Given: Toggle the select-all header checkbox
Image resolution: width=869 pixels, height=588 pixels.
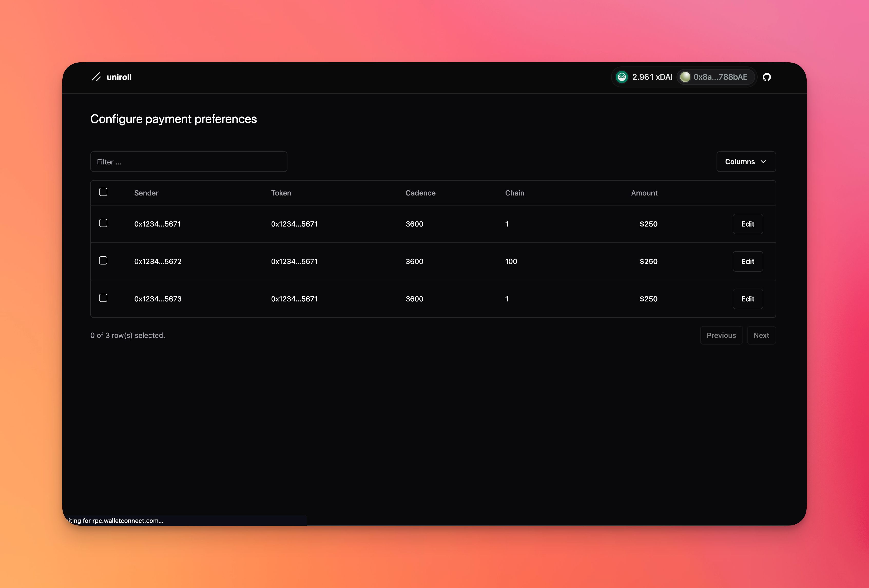Looking at the screenshot, I should click(x=103, y=192).
